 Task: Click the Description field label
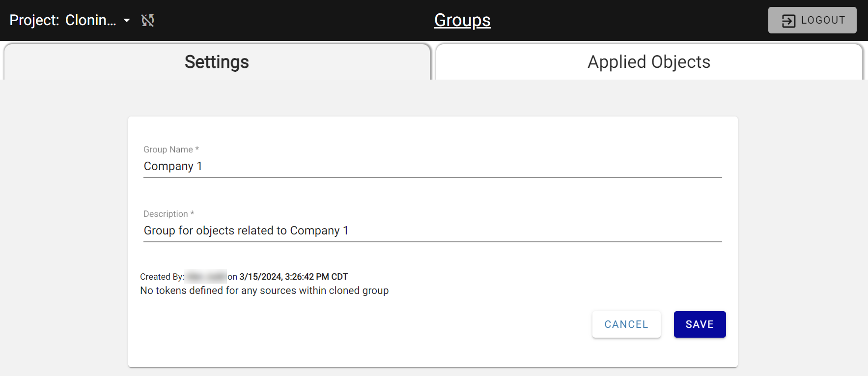[x=166, y=214]
